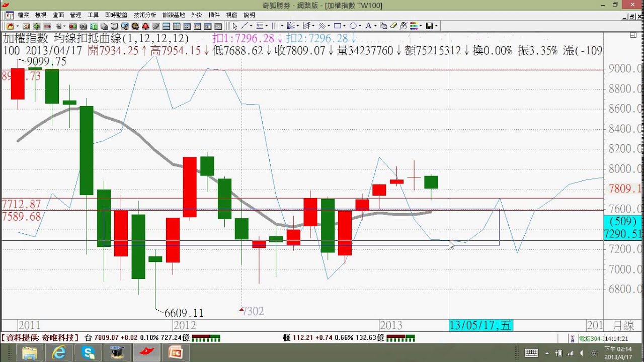Select the text annotation A tool

[368, 26]
